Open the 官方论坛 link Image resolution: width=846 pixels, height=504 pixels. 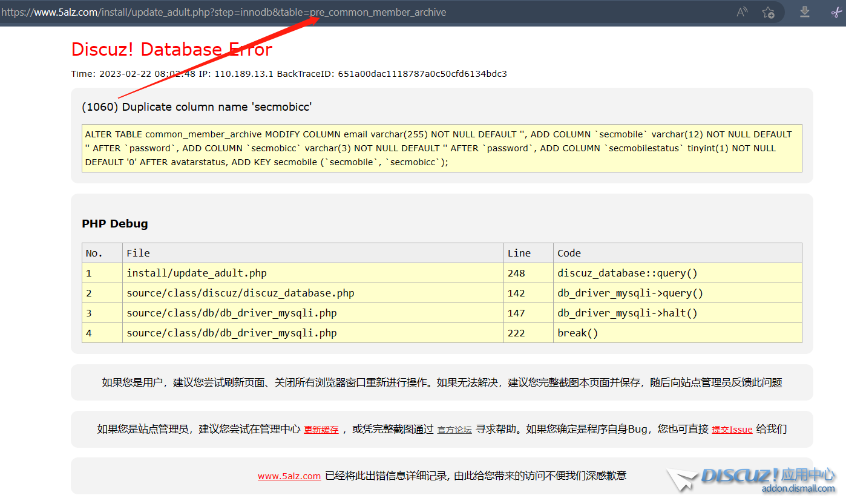pos(454,430)
